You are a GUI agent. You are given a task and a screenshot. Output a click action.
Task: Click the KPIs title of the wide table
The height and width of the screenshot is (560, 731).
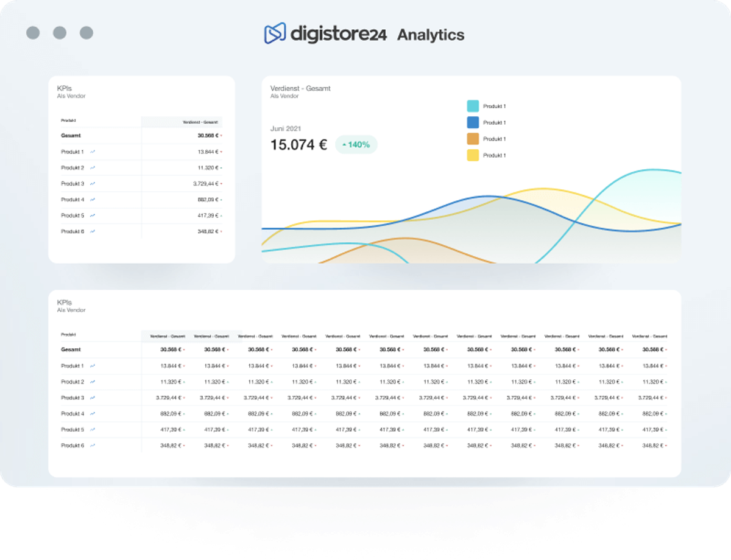coord(64,302)
